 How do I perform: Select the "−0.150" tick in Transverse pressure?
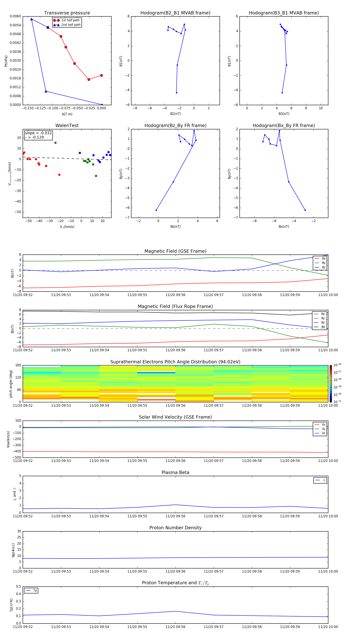[x=28, y=108]
